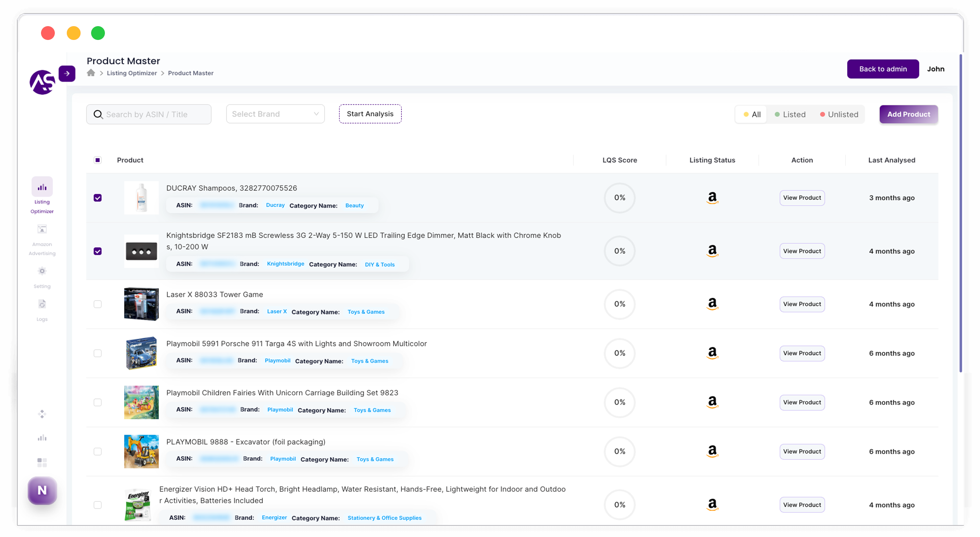Click Back to admin button

[883, 69]
